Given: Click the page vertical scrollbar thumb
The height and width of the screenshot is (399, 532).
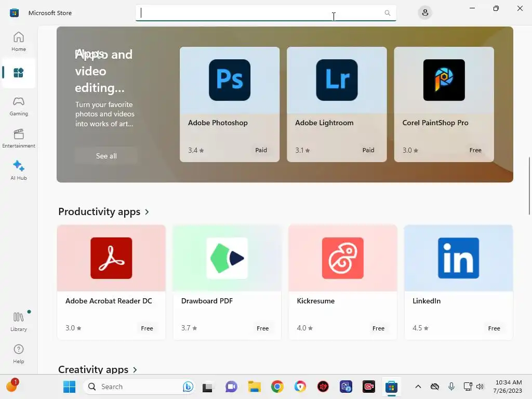Looking at the screenshot, I should point(529,186).
